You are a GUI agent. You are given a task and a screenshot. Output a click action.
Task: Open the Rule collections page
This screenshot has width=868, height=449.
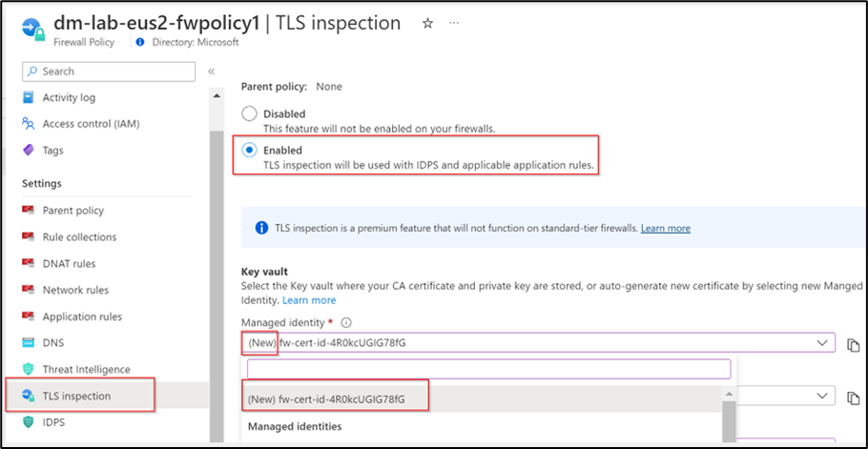(x=79, y=236)
